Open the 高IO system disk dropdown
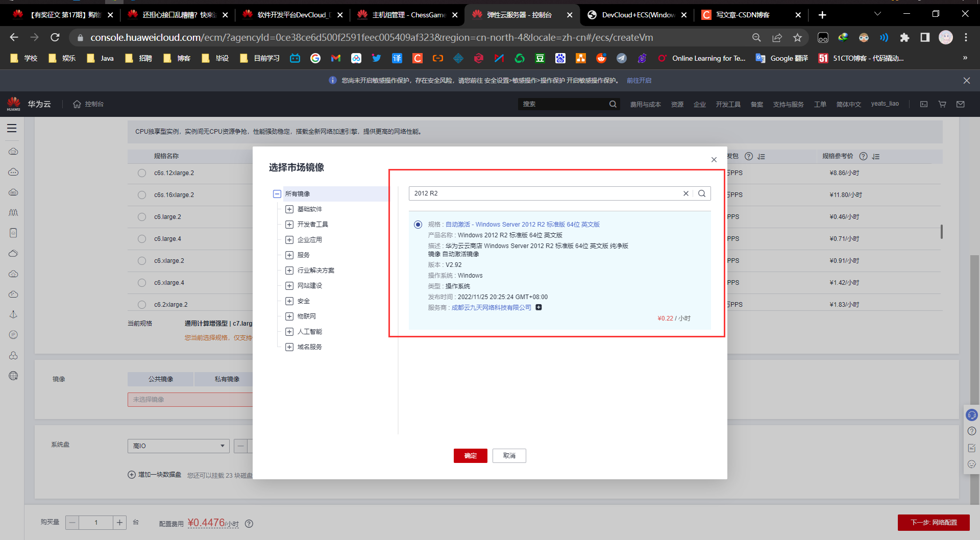Screen dimensions: 980x540 179,446
